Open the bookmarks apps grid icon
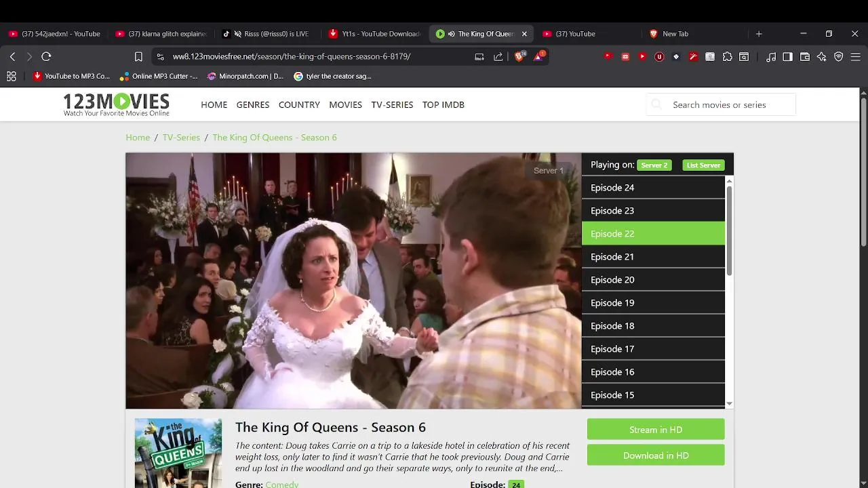The height and width of the screenshot is (488, 868). [12, 77]
